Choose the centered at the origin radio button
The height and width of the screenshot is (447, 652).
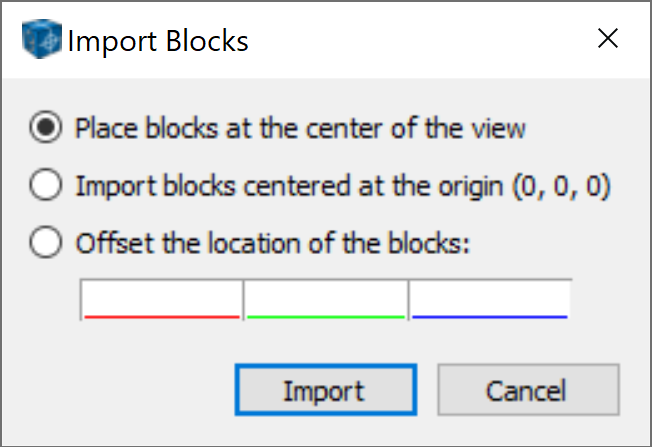[46, 186]
